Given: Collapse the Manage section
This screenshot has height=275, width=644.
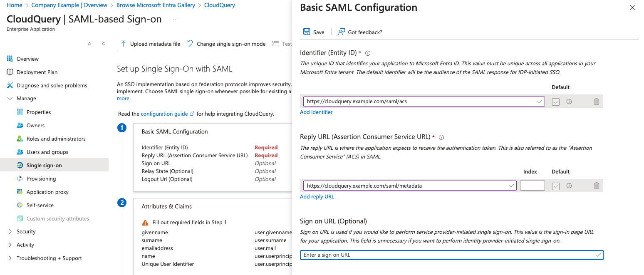Looking at the screenshot, I should click(x=10, y=99).
